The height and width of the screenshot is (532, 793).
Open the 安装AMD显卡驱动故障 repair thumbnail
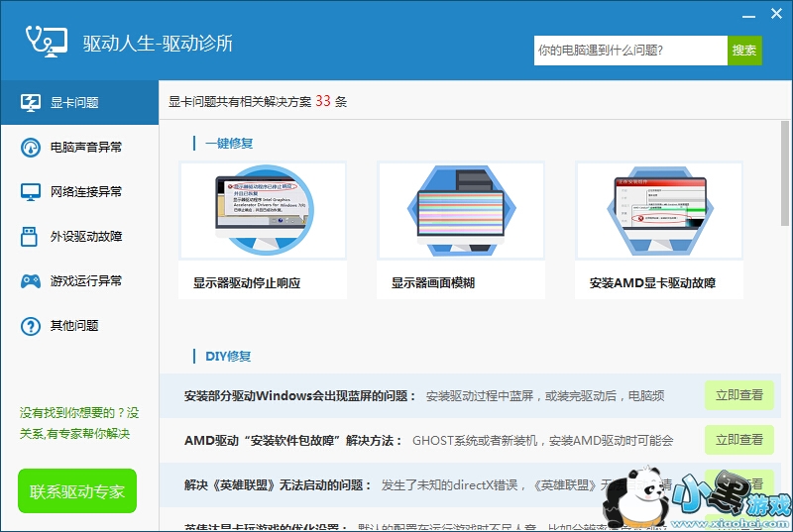click(x=659, y=212)
